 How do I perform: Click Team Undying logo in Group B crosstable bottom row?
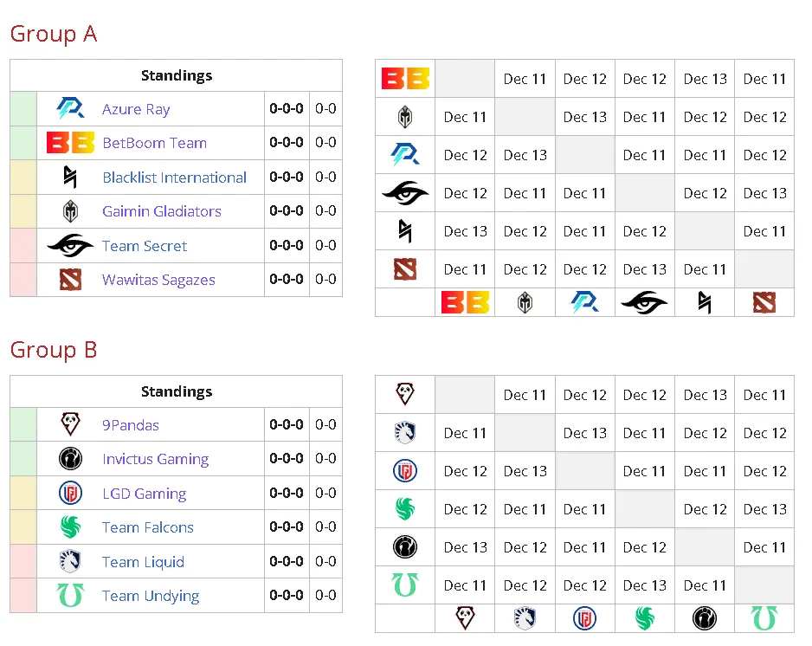(764, 618)
